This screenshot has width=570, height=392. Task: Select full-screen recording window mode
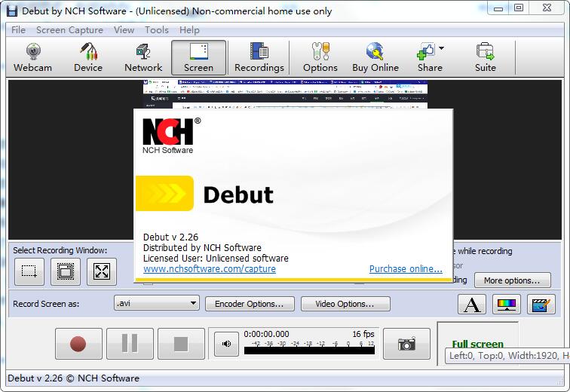[x=102, y=271]
